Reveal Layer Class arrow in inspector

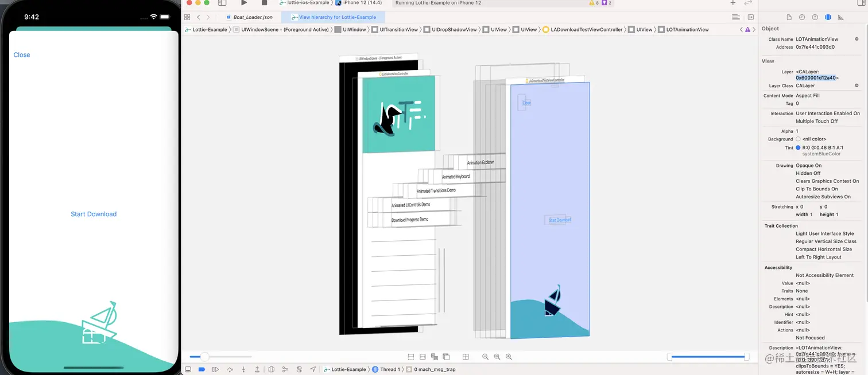[x=857, y=85]
